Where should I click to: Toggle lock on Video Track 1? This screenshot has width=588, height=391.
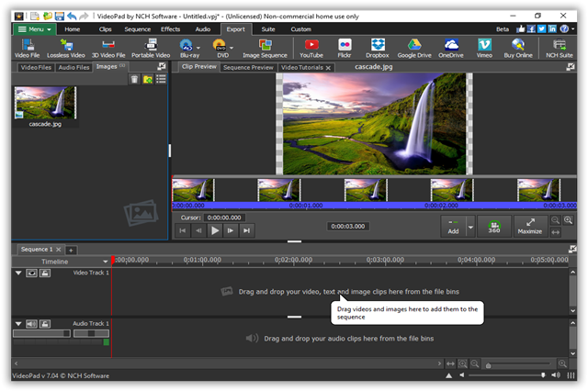(45, 273)
